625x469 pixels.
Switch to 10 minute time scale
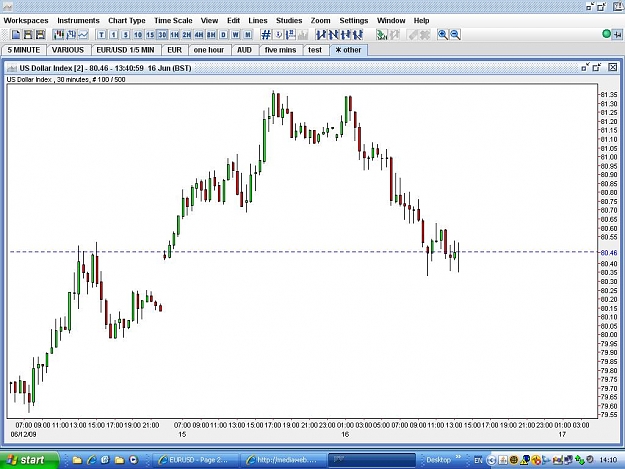(138, 35)
